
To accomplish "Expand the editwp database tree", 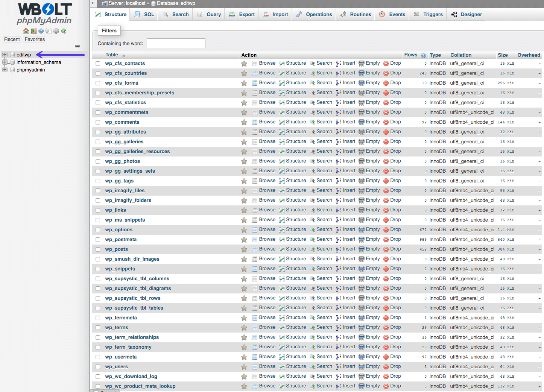I will 5,55.
